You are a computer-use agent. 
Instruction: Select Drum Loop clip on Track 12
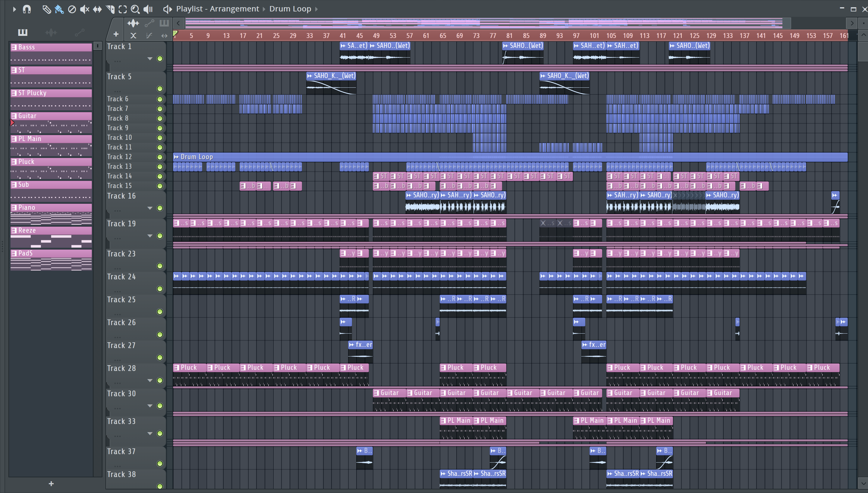(510, 157)
